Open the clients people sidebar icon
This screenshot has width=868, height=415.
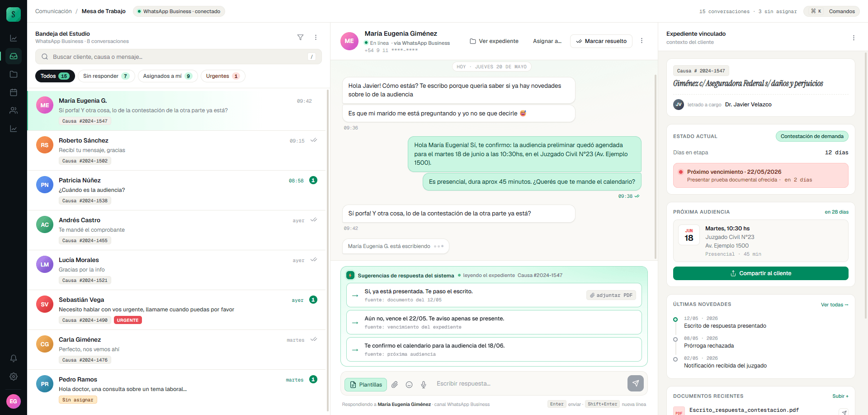point(14,110)
